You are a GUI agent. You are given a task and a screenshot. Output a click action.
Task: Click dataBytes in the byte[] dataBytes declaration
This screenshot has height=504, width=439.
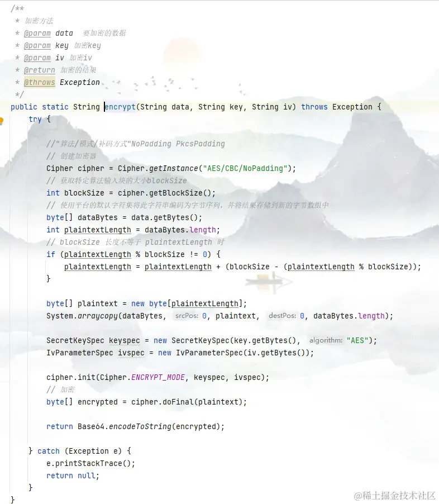98,217
